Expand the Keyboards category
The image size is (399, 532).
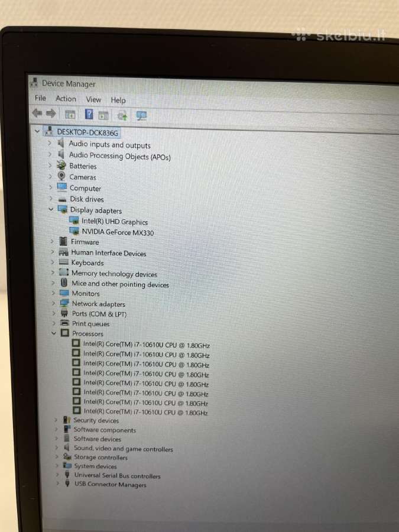point(52,262)
